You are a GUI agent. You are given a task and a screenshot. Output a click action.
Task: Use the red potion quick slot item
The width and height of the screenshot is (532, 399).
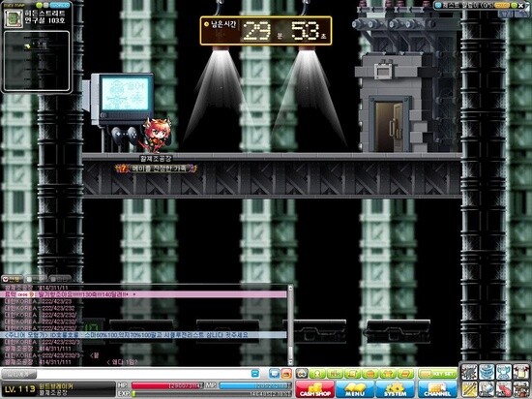pos(504,389)
